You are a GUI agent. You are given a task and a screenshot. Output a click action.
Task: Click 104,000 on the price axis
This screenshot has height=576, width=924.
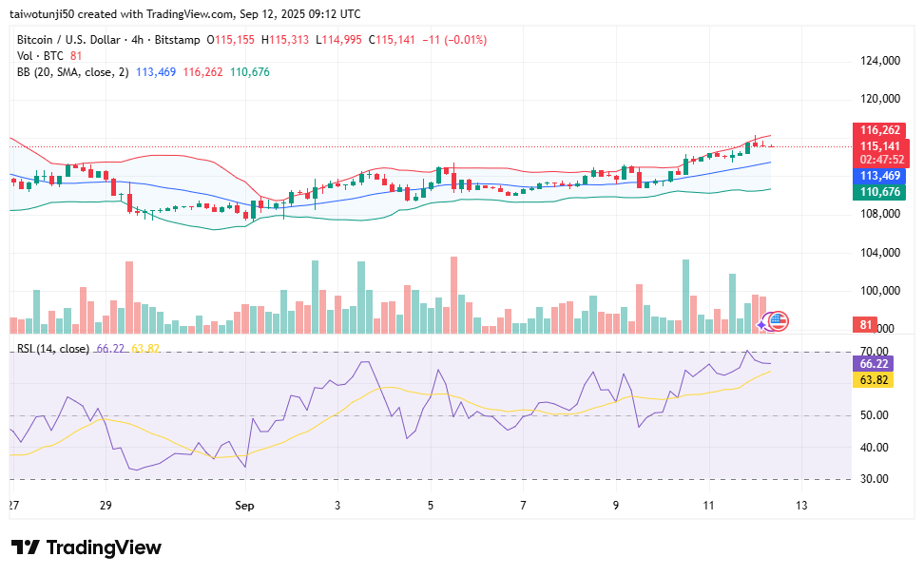(880, 253)
